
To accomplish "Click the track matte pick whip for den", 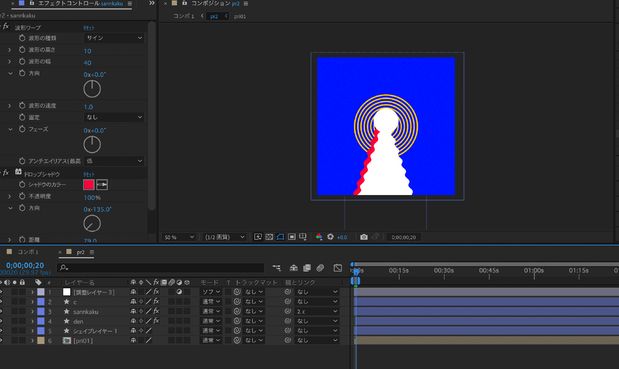I will tap(237, 321).
